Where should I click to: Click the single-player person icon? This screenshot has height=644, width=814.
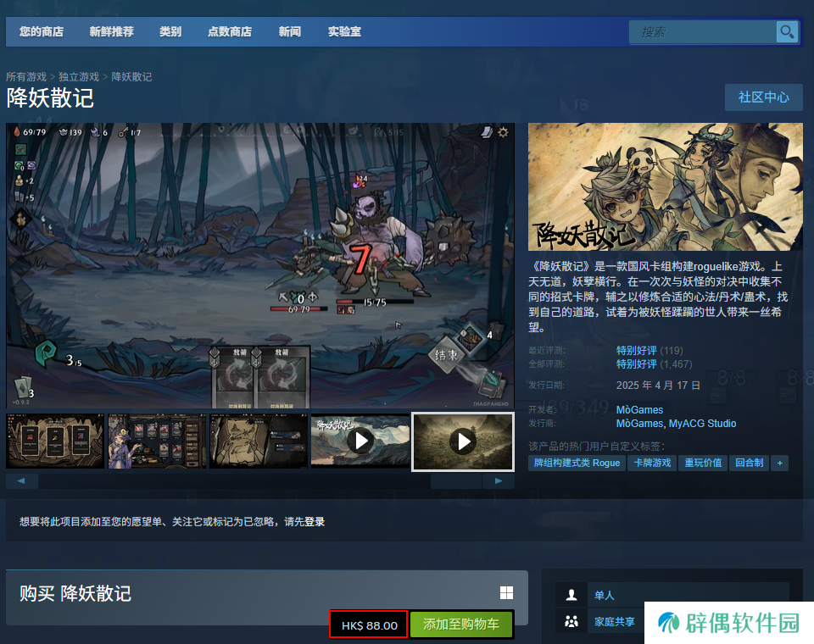click(x=571, y=595)
